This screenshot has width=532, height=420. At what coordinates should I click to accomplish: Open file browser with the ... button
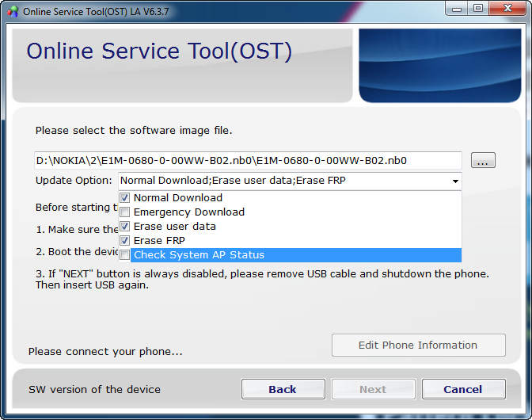(483, 160)
